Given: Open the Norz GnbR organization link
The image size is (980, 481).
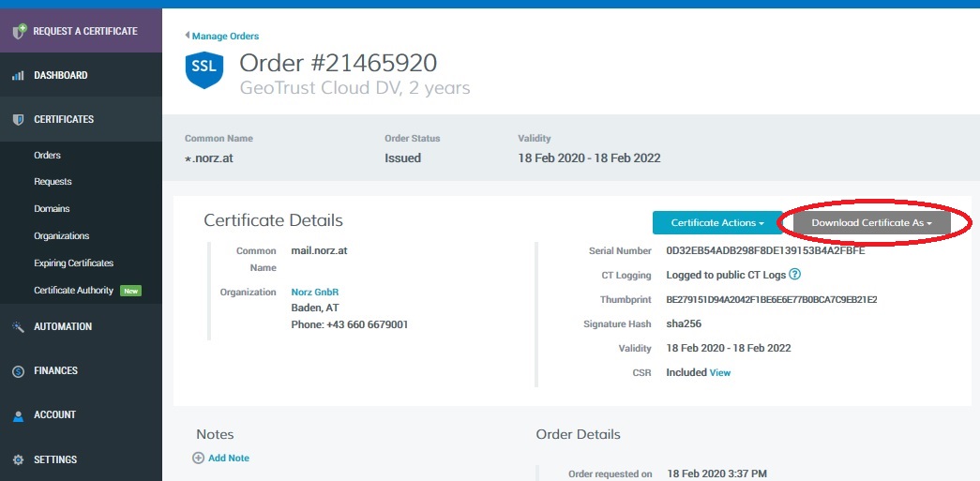Looking at the screenshot, I should pos(315,292).
